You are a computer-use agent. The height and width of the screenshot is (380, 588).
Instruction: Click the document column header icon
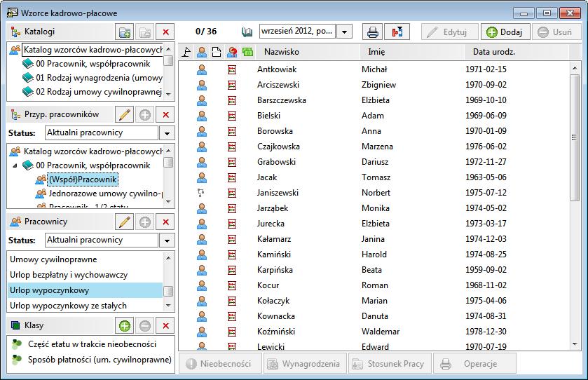217,52
